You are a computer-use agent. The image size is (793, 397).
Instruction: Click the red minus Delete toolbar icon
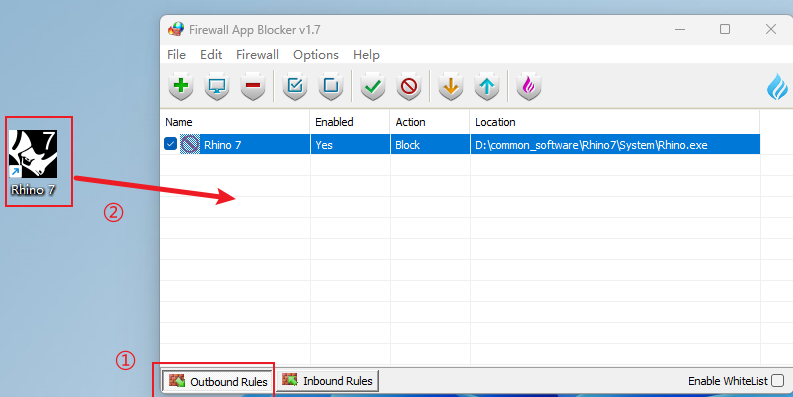253,86
